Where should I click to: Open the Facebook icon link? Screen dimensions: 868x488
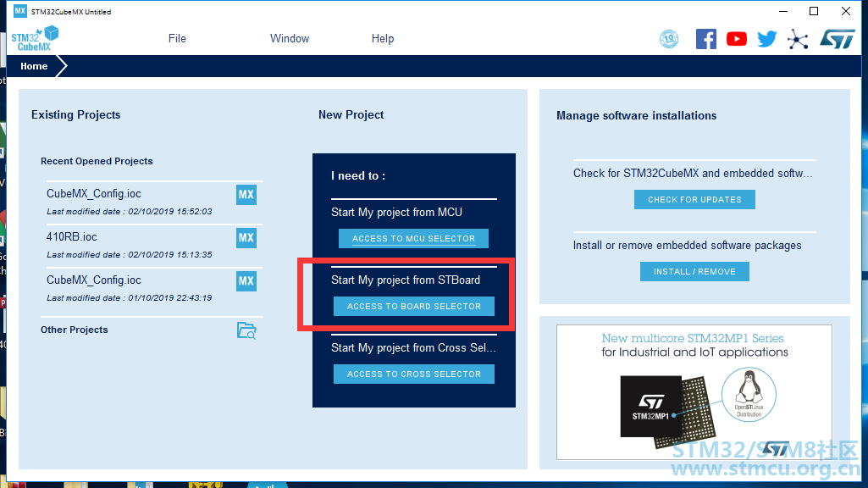[x=705, y=39]
